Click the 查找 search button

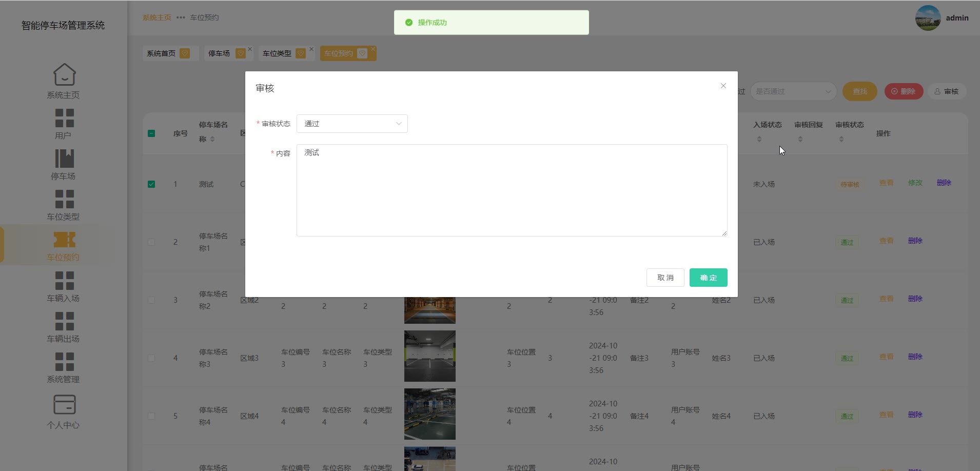(860, 91)
